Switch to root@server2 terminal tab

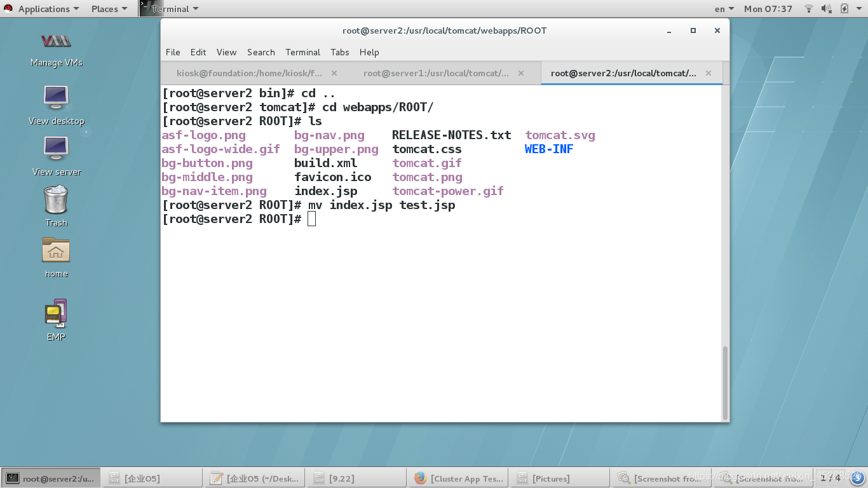pyautogui.click(x=630, y=73)
